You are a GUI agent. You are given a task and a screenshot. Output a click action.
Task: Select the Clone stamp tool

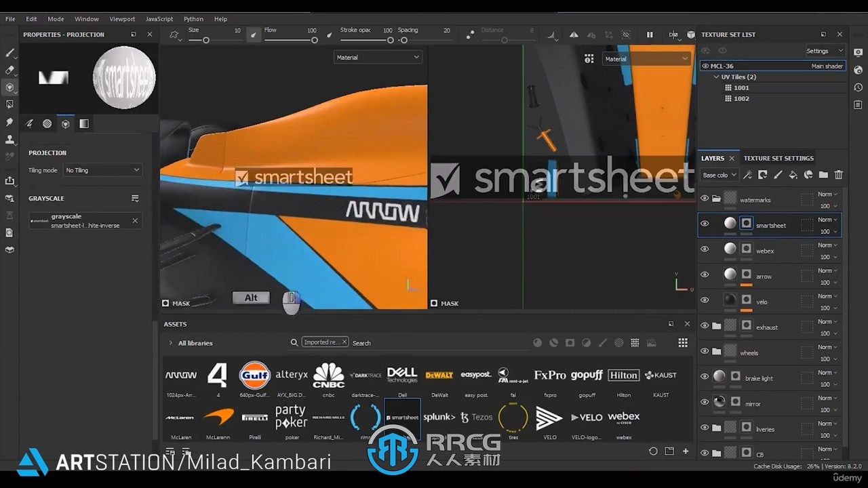pyautogui.click(x=9, y=140)
